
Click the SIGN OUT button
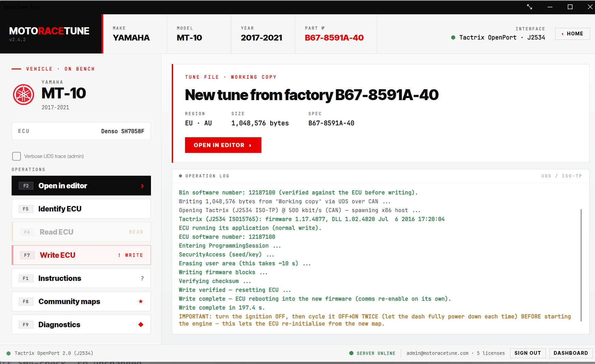[x=528, y=353]
